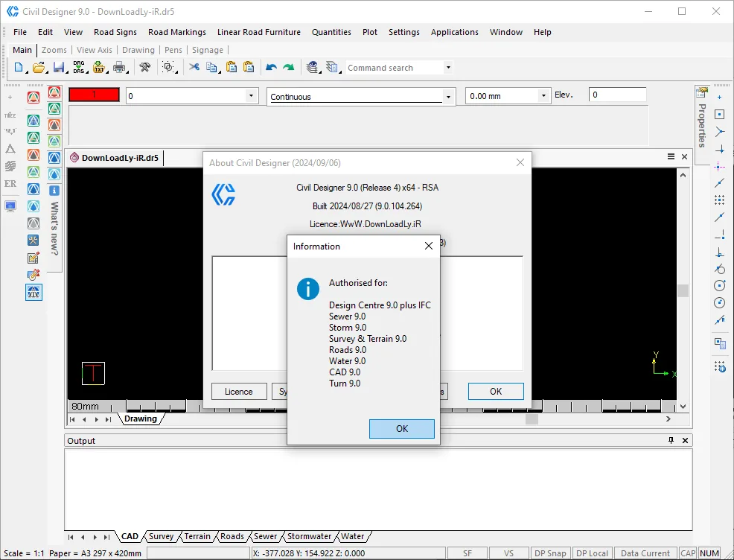This screenshot has width=734, height=560.
Task: Click the green Redo arrow icon
Action: pos(288,68)
